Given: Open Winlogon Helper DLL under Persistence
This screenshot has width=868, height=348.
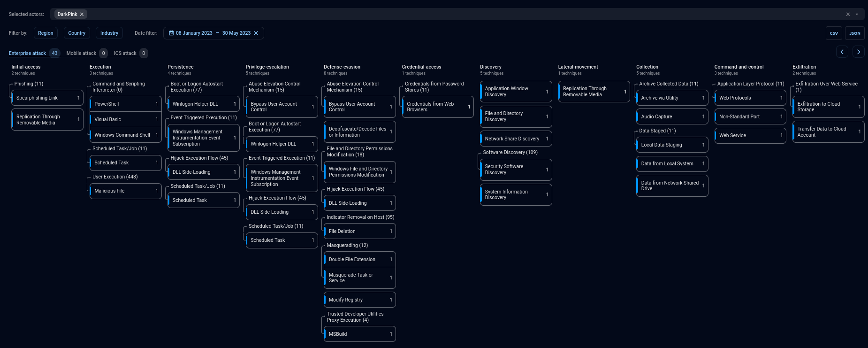Looking at the screenshot, I should [204, 104].
